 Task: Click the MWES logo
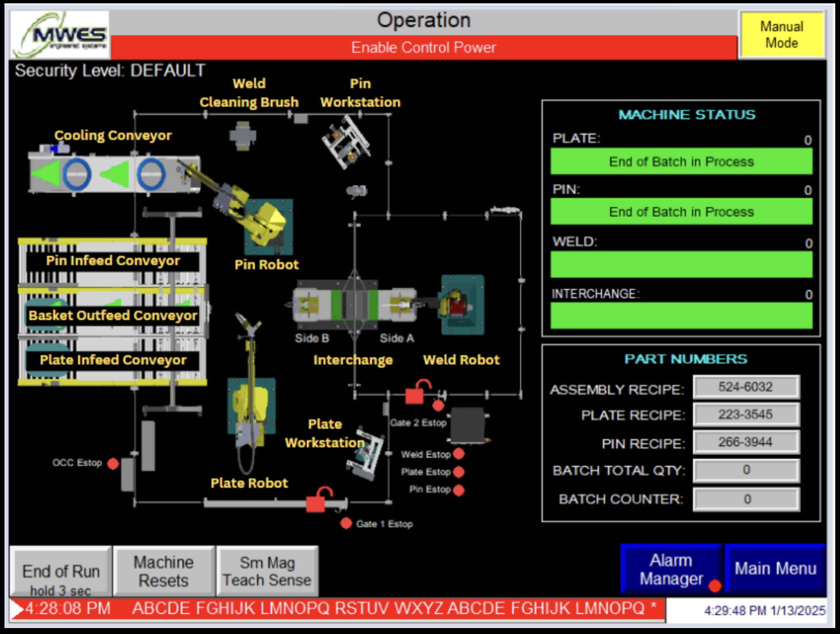(60, 35)
